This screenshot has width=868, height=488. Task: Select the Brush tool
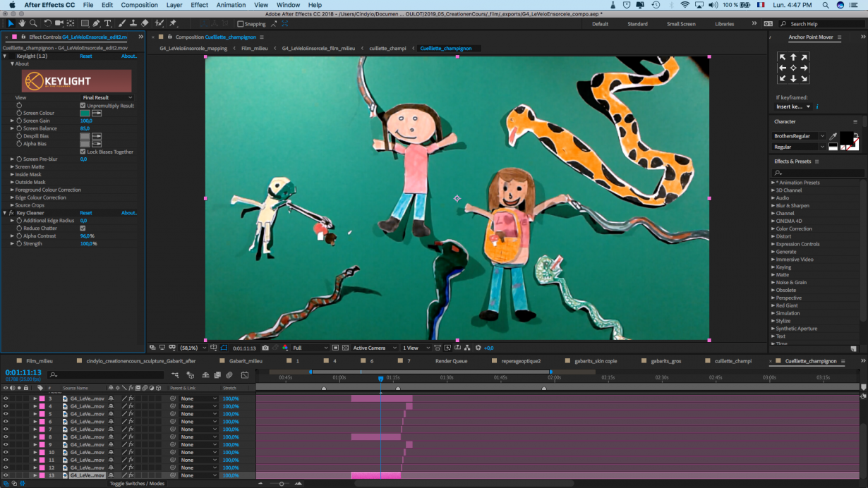click(122, 23)
